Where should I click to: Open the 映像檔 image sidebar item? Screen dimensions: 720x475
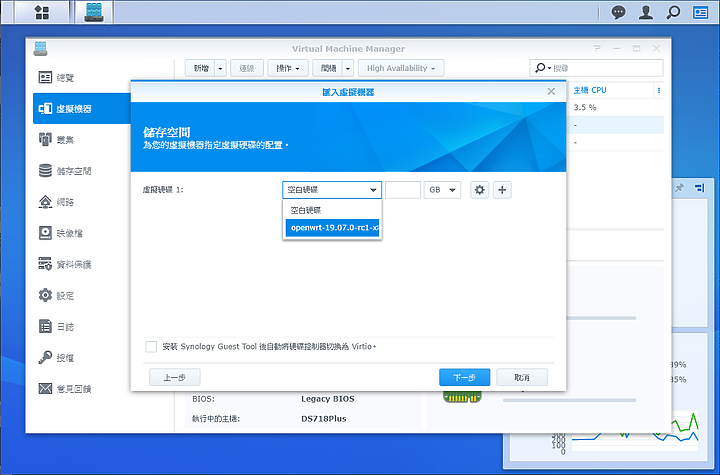tap(82, 233)
